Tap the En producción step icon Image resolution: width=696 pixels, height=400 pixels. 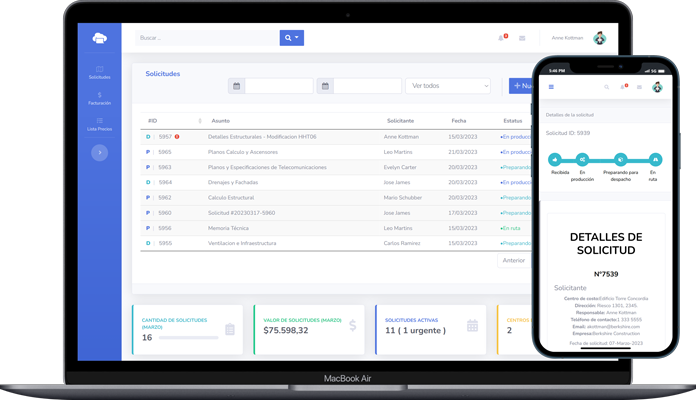point(582,159)
